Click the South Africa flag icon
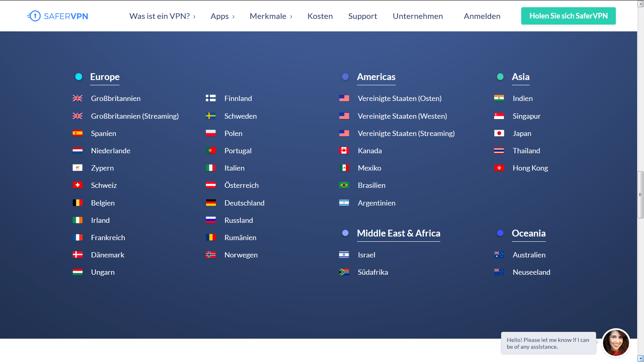The width and height of the screenshot is (644, 362). click(344, 272)
